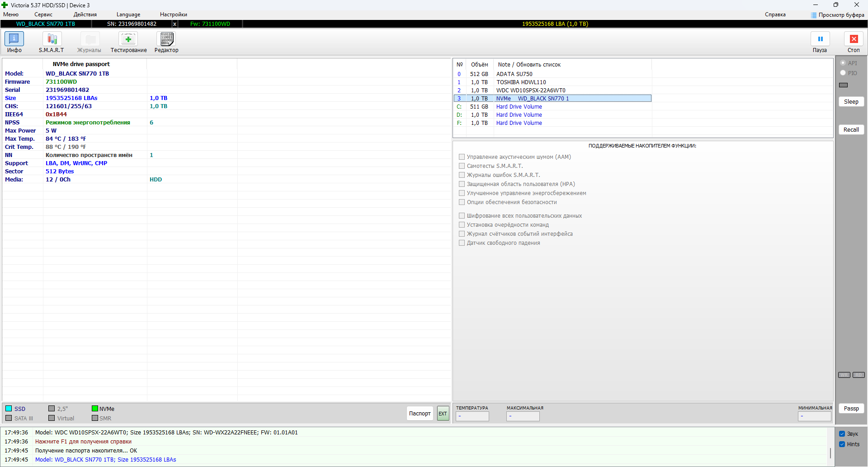Click the SMR legend square
The height and width of the screenshot is (467, 868).
point(95,418)
